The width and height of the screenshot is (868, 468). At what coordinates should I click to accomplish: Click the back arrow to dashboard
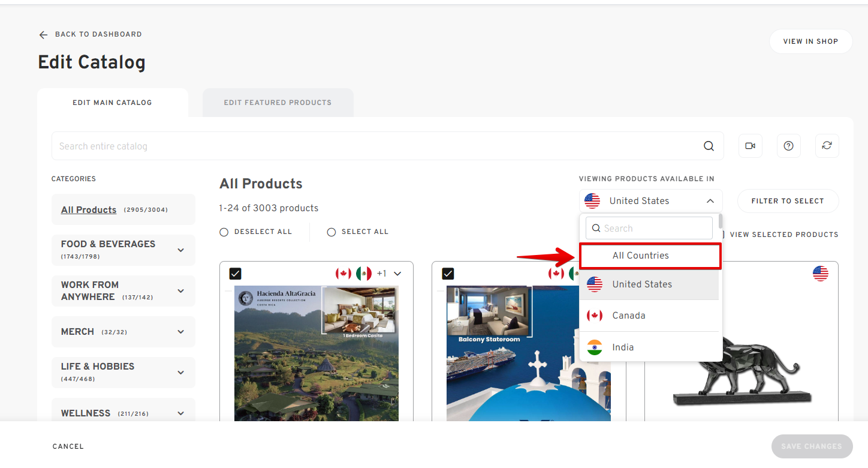point(43,35)
